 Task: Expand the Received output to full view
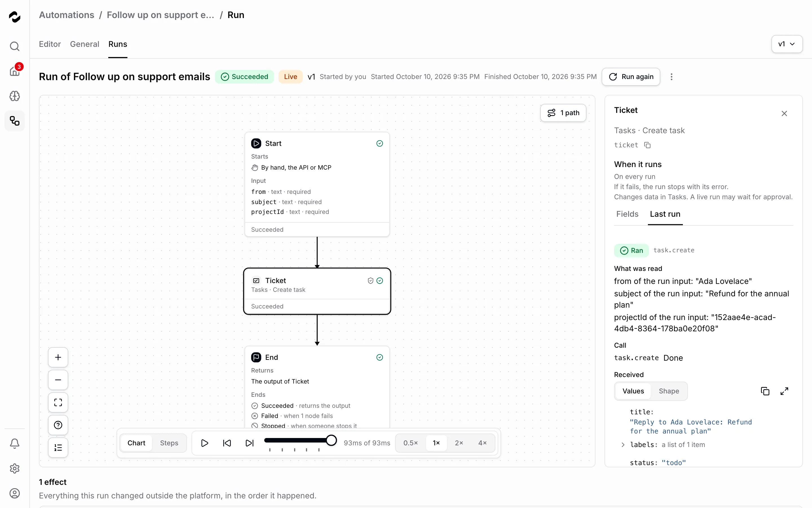[784, 391]
